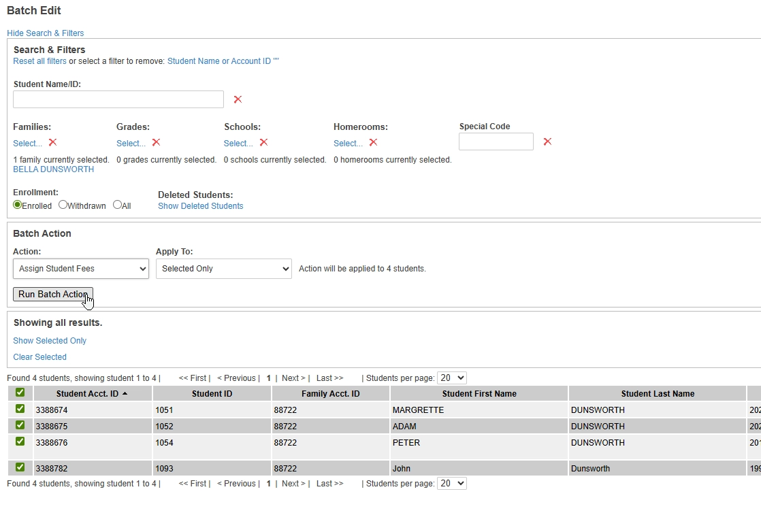Clear Special Code with red X icon
761x532 pixels.
coord(547,142)
